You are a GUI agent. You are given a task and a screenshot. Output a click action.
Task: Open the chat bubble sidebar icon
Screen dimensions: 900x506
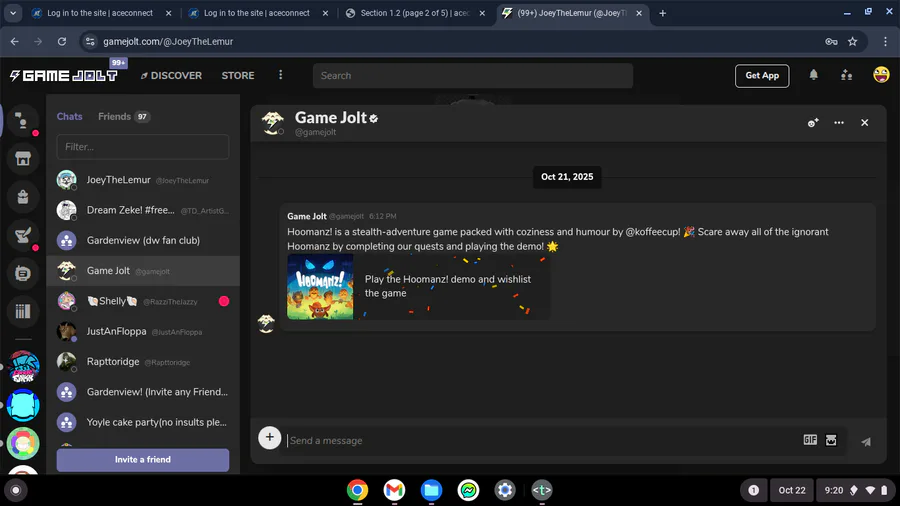(x=23, y=273)
